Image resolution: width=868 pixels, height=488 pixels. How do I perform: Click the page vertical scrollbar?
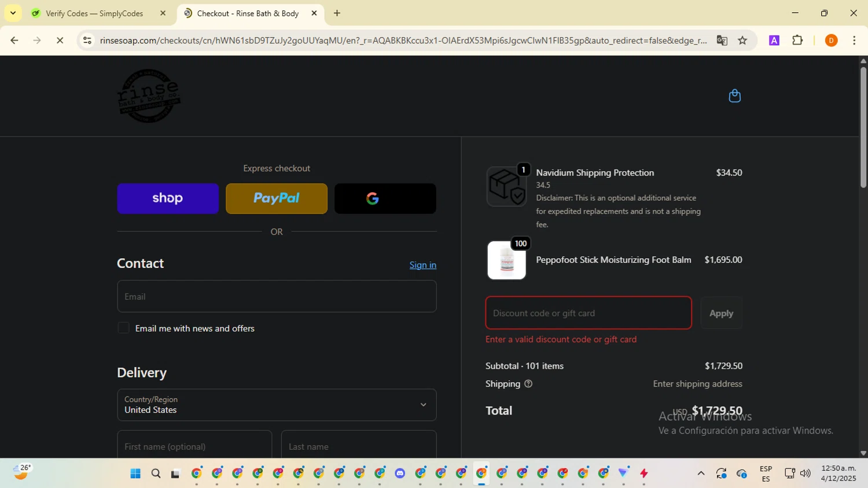[x=863, y=127]
